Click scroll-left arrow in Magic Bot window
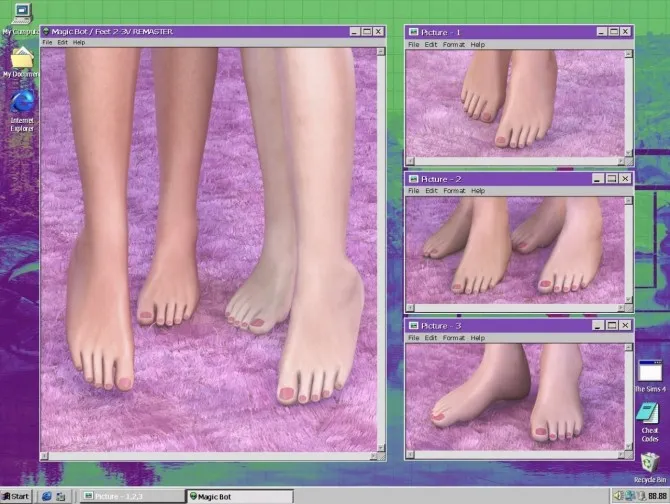This screenshot has height=504, width=670. [x=44, y=456]
